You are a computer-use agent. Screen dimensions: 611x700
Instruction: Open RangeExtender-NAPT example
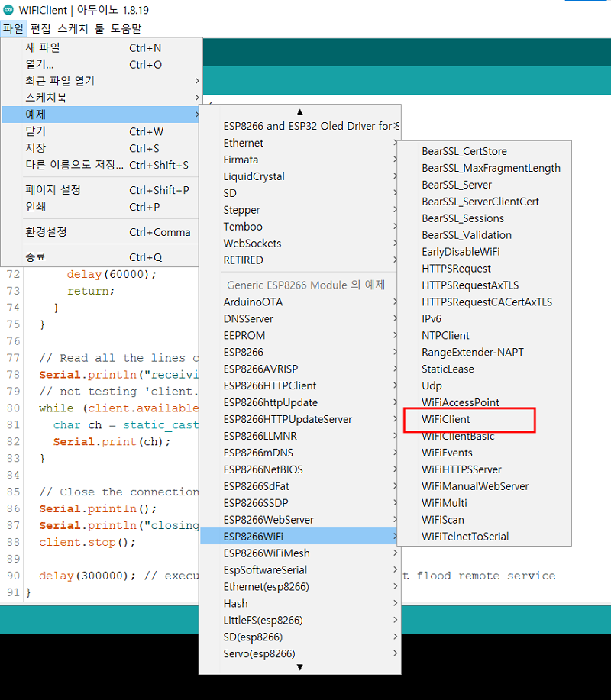(484, 352)
